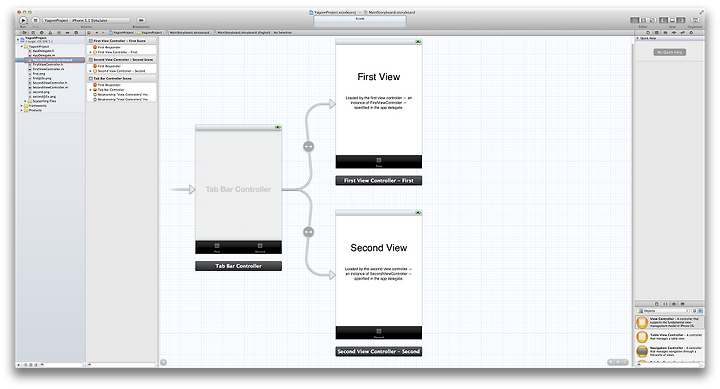Select AppDelegate.h in project navigator
This screenshot has width=720, height=389.
43,51
